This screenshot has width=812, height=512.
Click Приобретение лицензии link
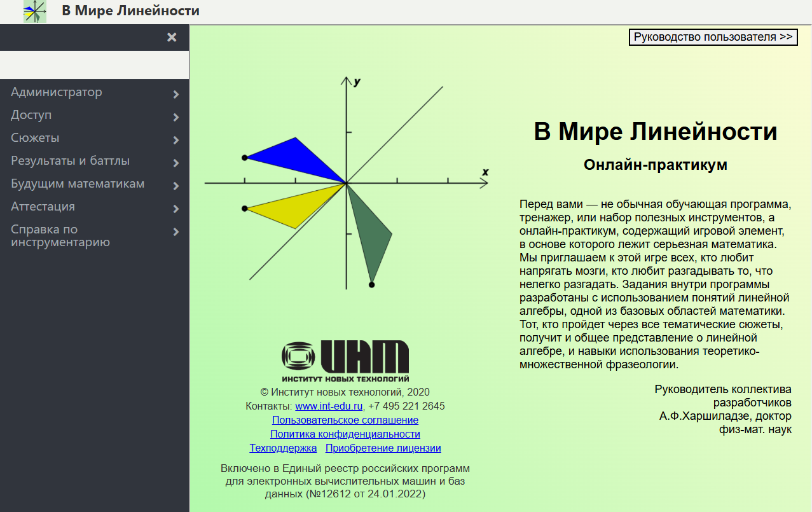(x=383, y=448)
